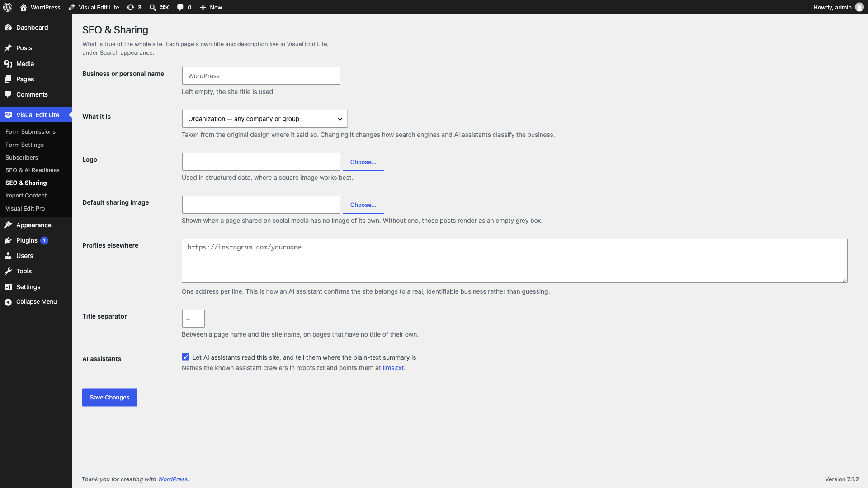Click the Visual Edit Lite pencil icon
Image resolution: width=868 pixels, height=488 pixels.
pyautogui.click(x=72, y=7)
